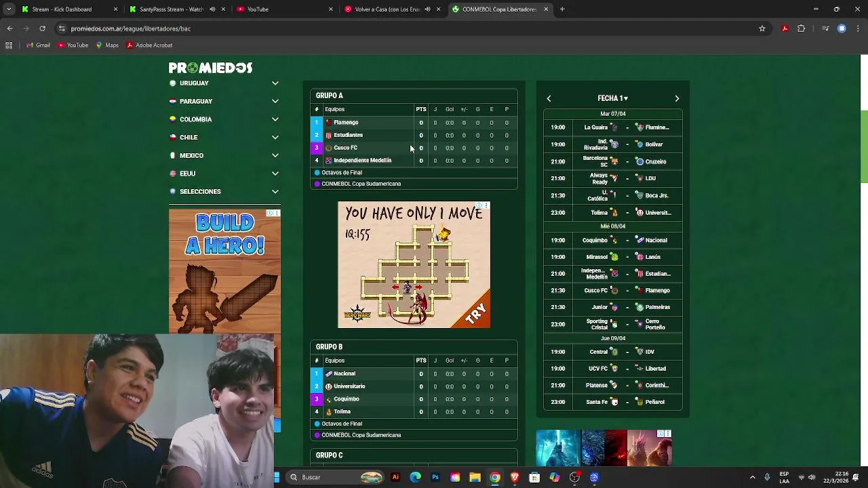Screen dimensions: 868x488
Task: Launch Photoshop from the taskbar
Action: point(435,477)
